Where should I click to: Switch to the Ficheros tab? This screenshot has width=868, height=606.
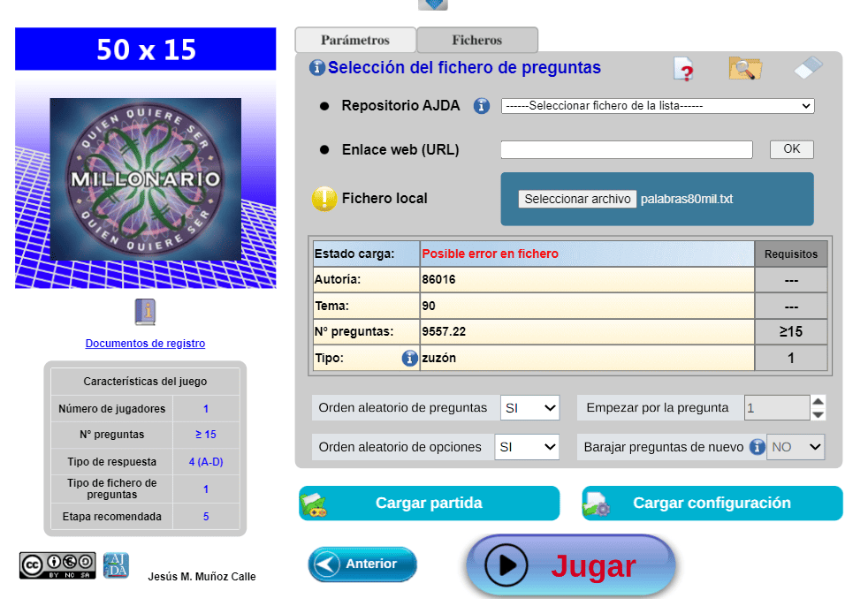[476, 40]
